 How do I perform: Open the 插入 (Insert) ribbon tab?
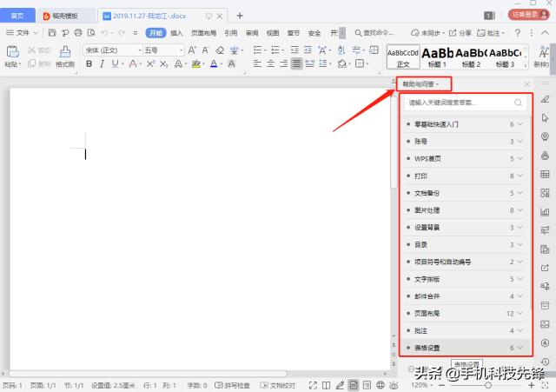176,33
